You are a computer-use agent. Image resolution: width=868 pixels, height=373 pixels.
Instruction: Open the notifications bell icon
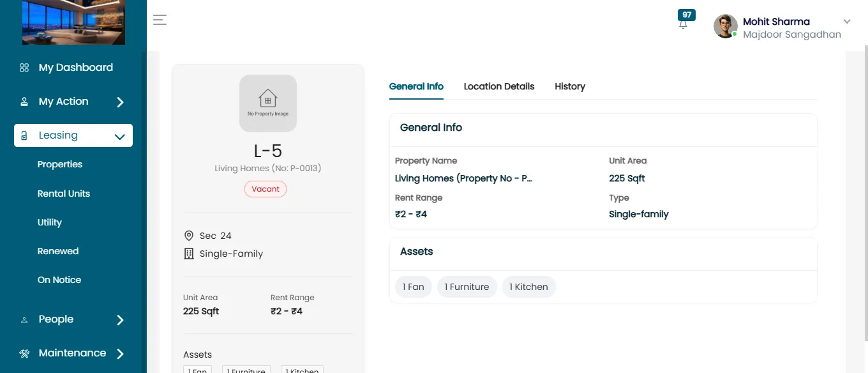pyautogui.click(x=683, y=25)
